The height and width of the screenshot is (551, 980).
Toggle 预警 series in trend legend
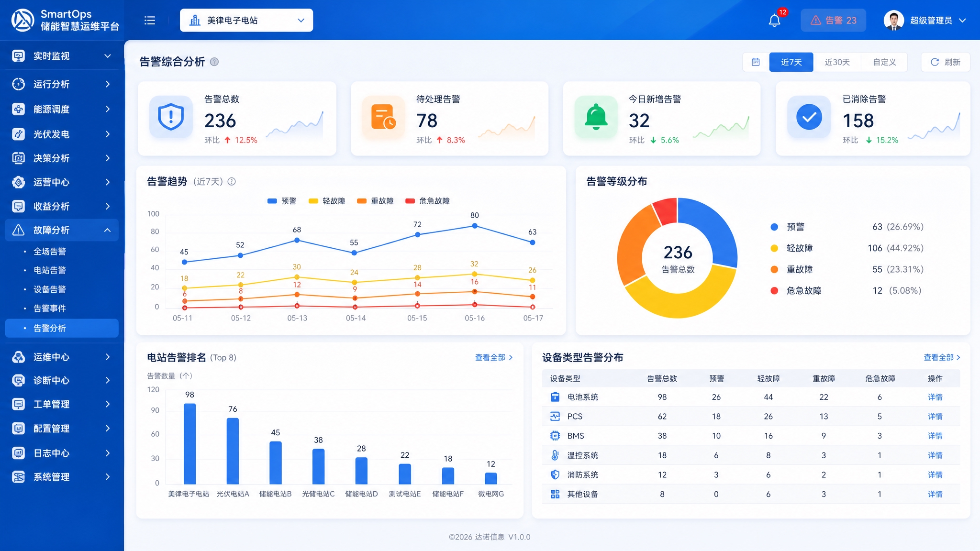pyautogui.click(x=282, y=201)
